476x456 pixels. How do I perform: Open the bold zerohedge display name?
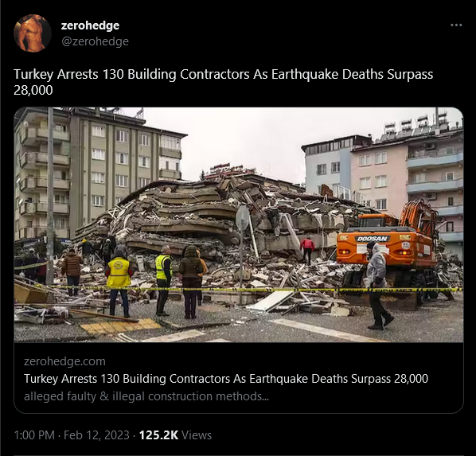[90, 25]
